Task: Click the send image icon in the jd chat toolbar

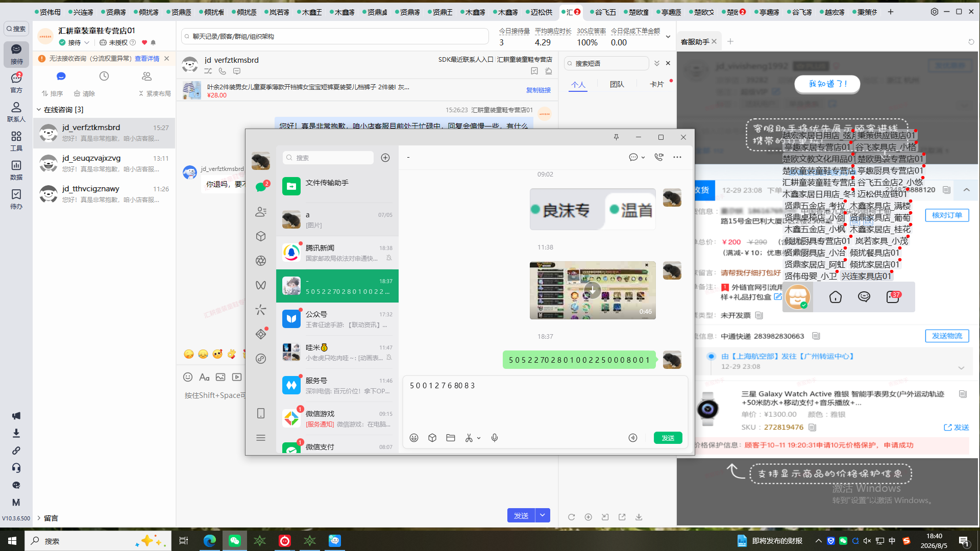Action: coord(220,377)
